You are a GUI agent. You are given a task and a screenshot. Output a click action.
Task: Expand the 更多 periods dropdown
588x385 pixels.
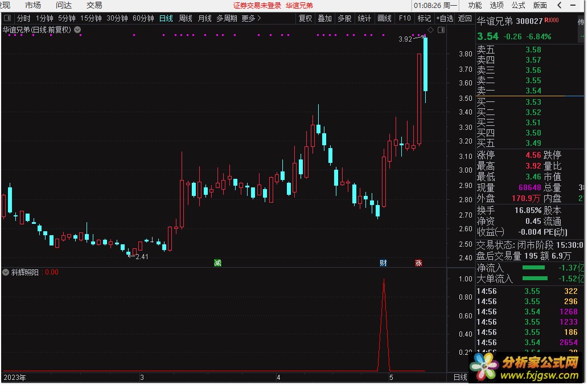point(251,18)
